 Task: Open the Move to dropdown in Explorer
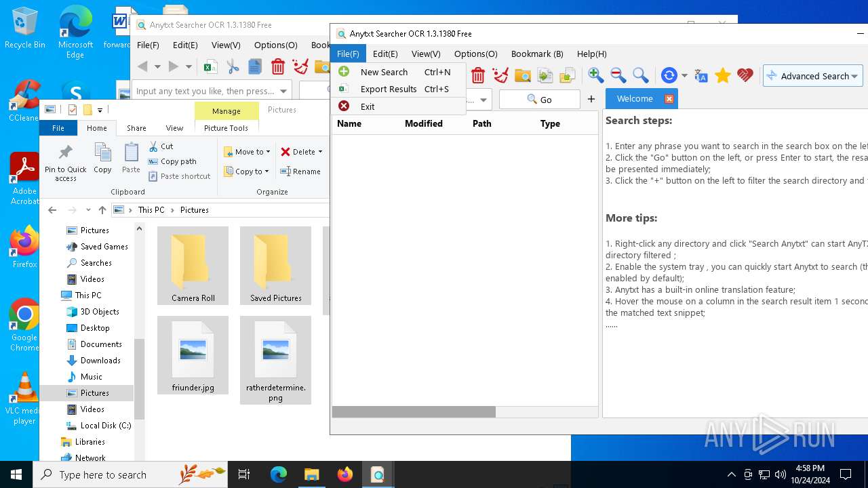247,152
